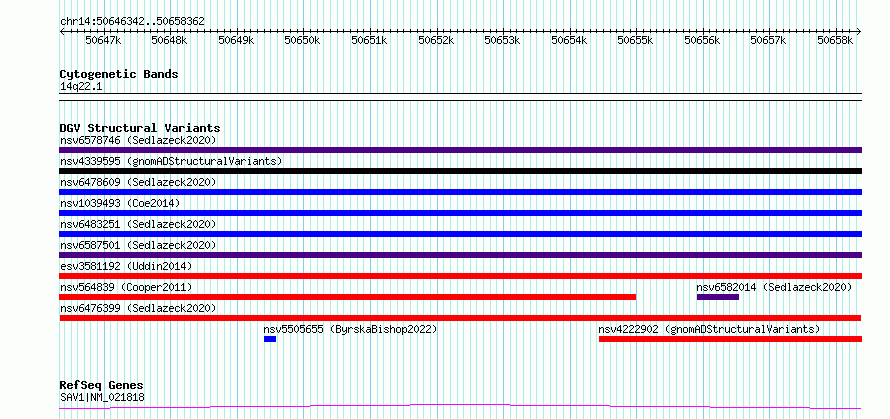The image size is (890, 419).
Task: Select the red bar under esv3581192
Action: point(460,276)
